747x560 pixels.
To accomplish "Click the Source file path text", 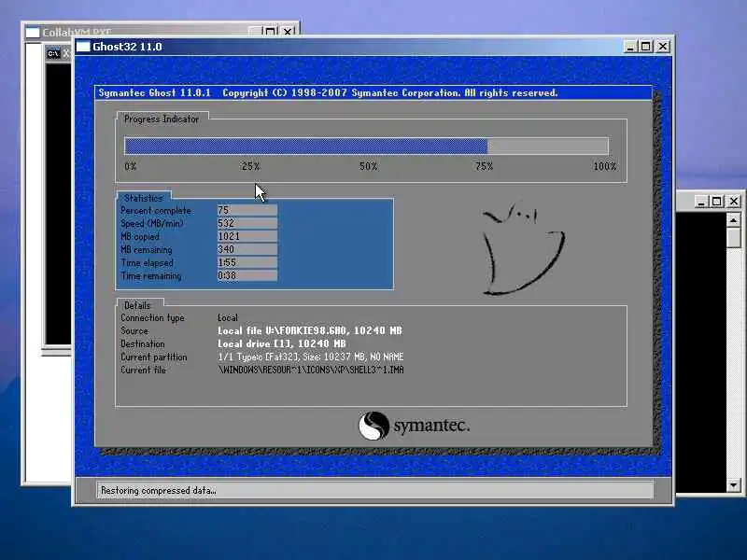I will (x=310, y=331).
